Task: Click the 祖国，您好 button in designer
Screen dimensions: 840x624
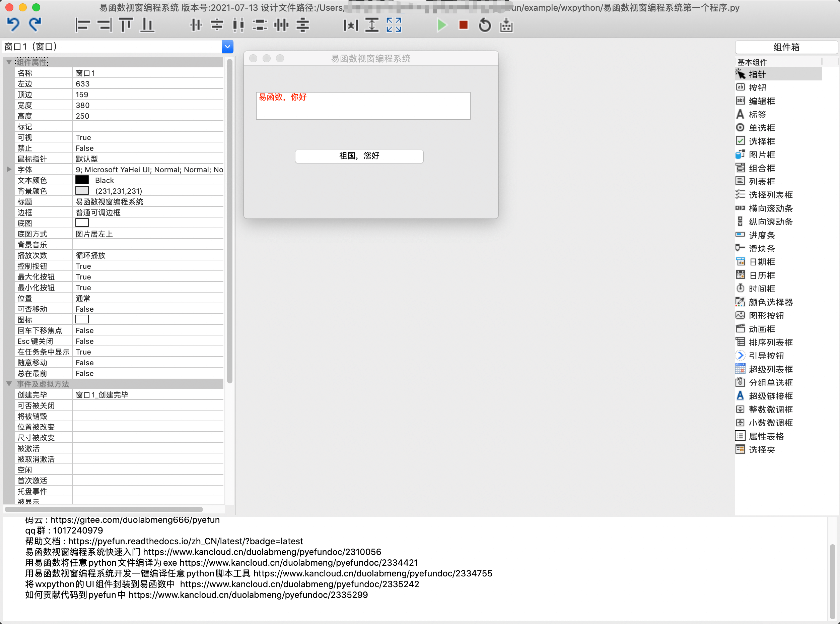Action: tap(359, 156)
